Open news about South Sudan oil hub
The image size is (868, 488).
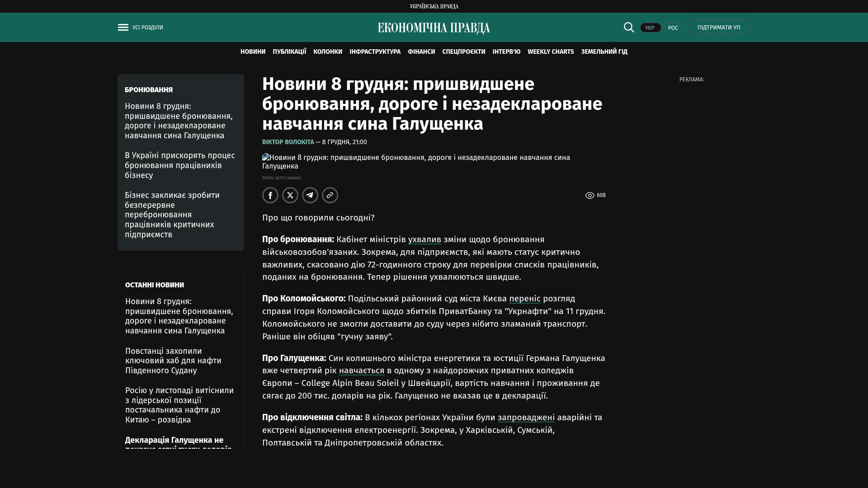click(173, 361)
